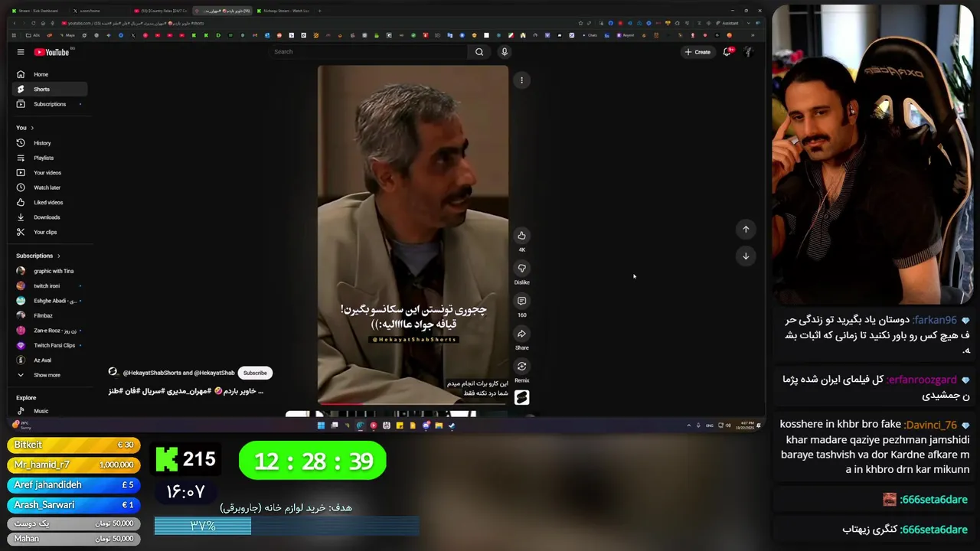Open Downloads in sidebar

click(50, 217)
